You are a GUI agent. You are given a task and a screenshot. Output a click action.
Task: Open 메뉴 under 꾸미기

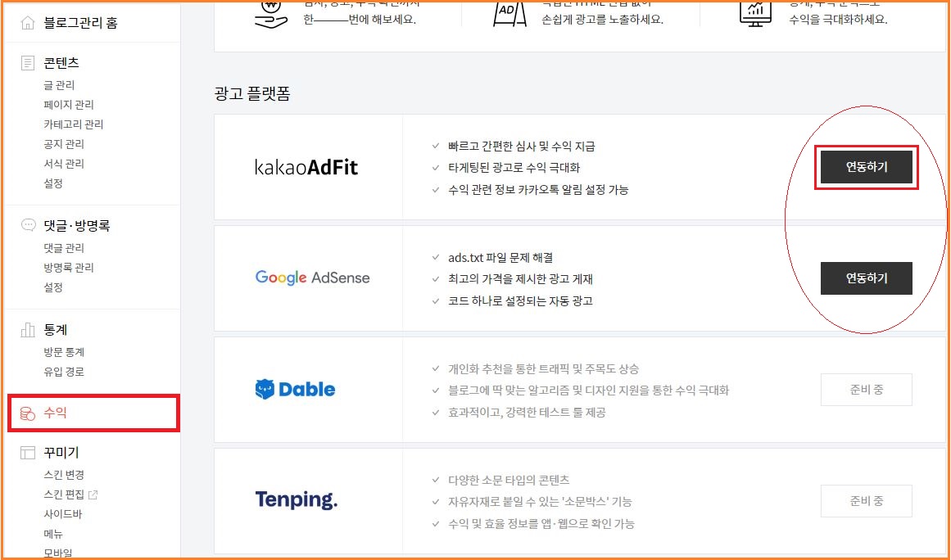click(53, 534)
